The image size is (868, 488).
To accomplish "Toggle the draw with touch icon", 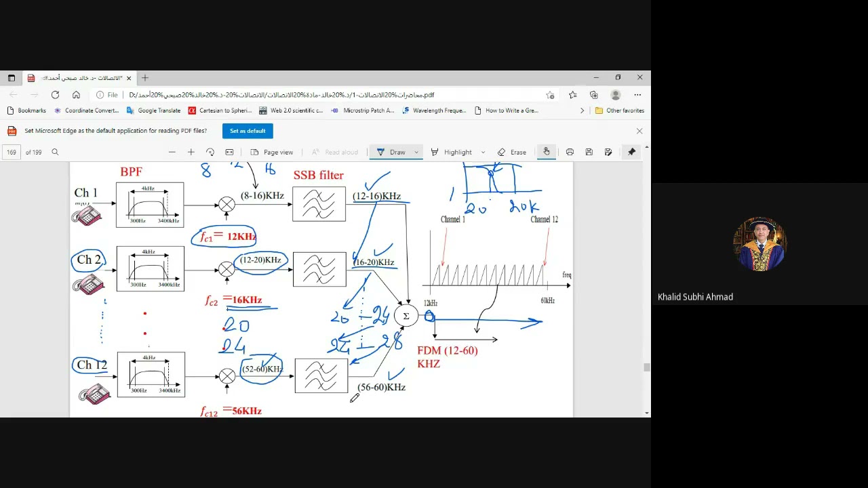I will click(547, 152).
